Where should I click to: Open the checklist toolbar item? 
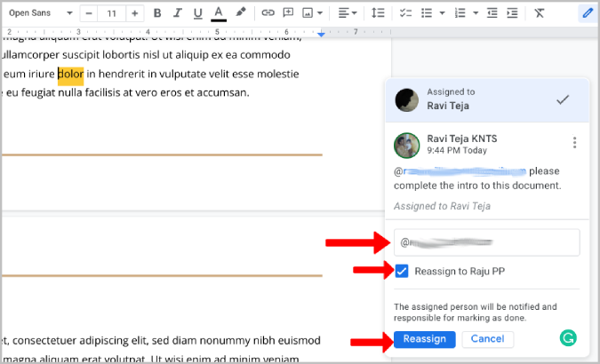(406, 13)
